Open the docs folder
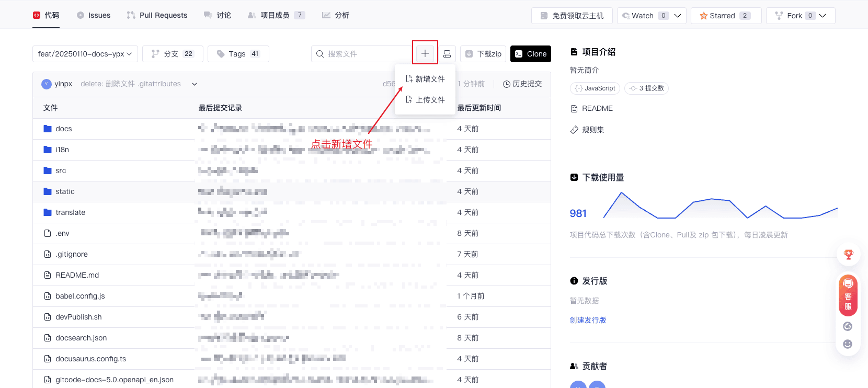This screenshot has height=388, width=868. pos(64,129)
